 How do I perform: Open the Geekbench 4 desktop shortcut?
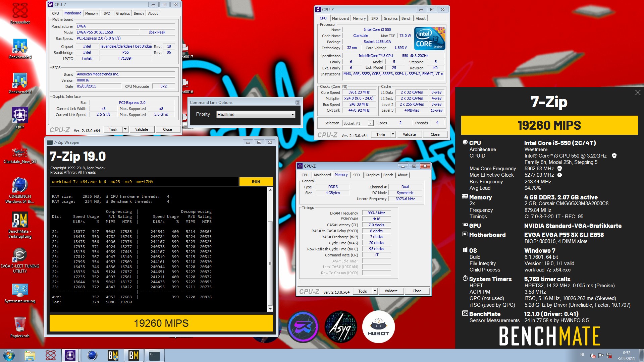click(x=20, y=49)
